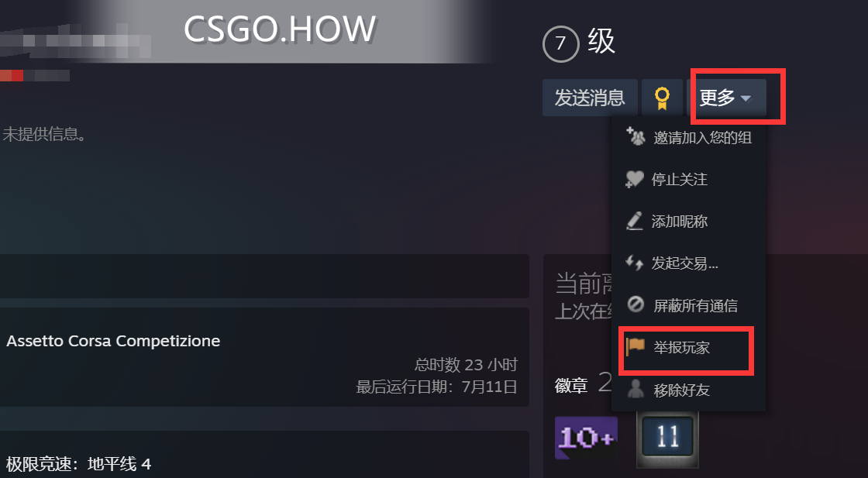Screen dimensions: 868x478
Task: Click the pencil add-nickname icon
Action: [635, 221]
